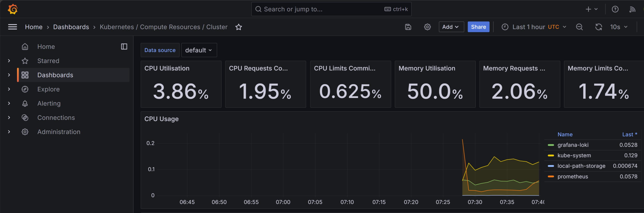
Task: Save the dashboard with disk icon
Action: point(408,27)
